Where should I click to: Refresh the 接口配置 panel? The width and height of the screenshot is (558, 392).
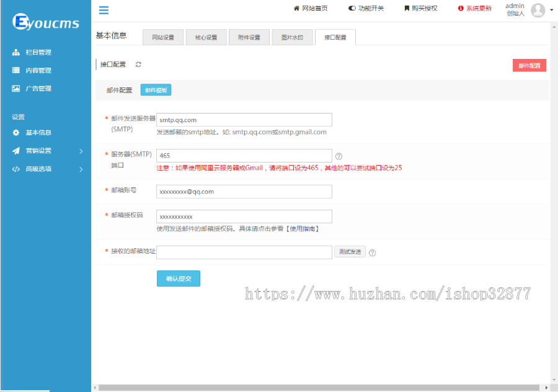tap(138, 65)
